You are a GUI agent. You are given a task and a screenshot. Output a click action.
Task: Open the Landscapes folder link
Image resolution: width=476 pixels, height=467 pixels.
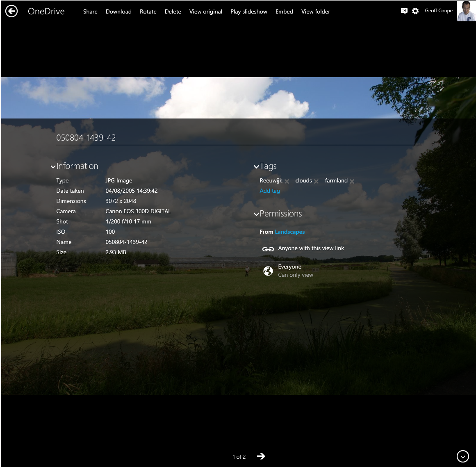[x=289, y=232]
